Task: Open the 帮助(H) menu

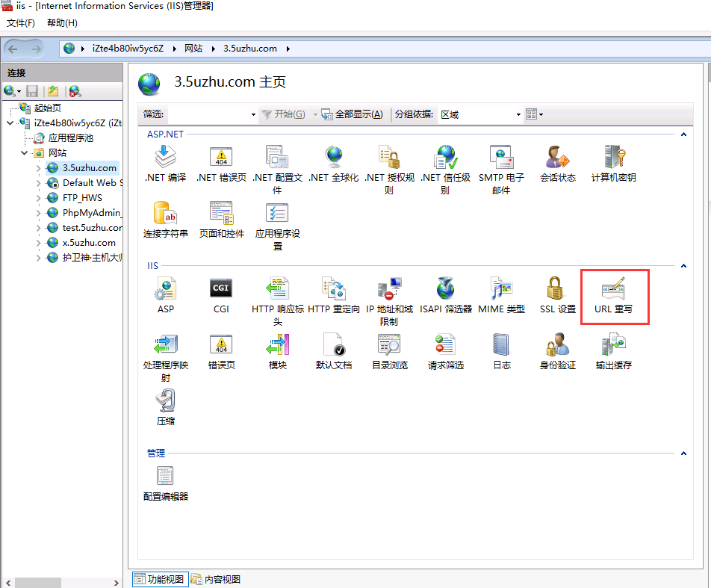Action: [x=62, y=23]
